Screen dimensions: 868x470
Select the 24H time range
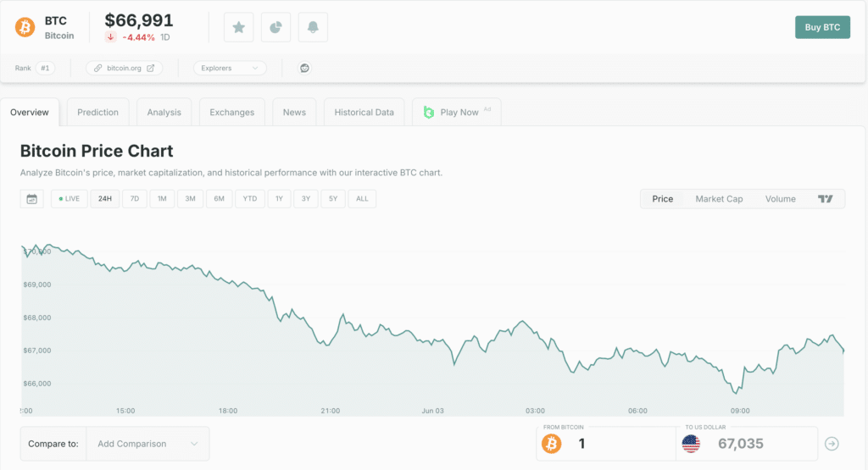click(105, 199)
